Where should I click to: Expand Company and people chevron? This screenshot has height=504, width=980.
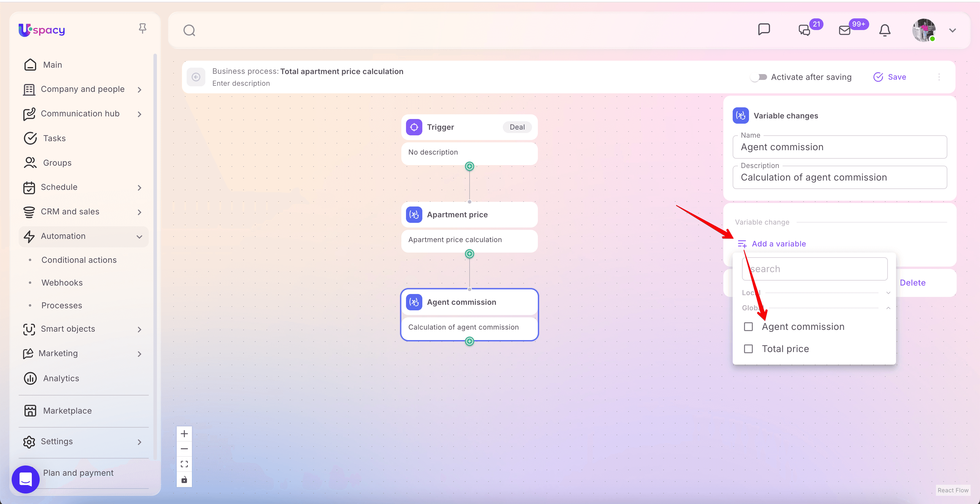pyautogui.click(x=140, y=89)
